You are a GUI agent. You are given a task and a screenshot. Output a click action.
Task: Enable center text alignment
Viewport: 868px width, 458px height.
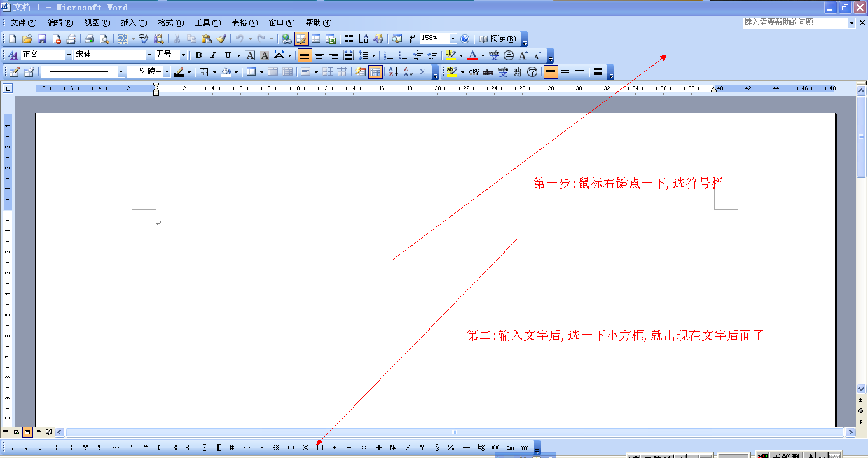[319, 55]
